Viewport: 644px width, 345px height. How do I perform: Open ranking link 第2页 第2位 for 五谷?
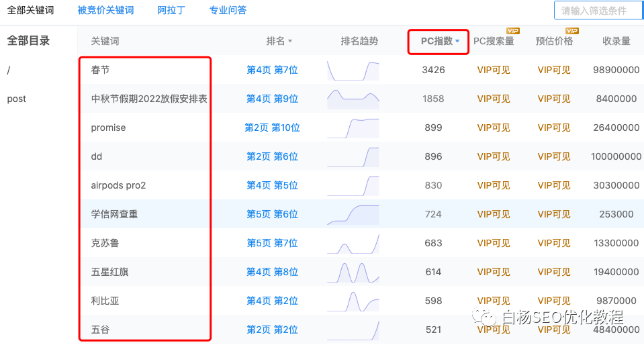(x=272, y=330)
